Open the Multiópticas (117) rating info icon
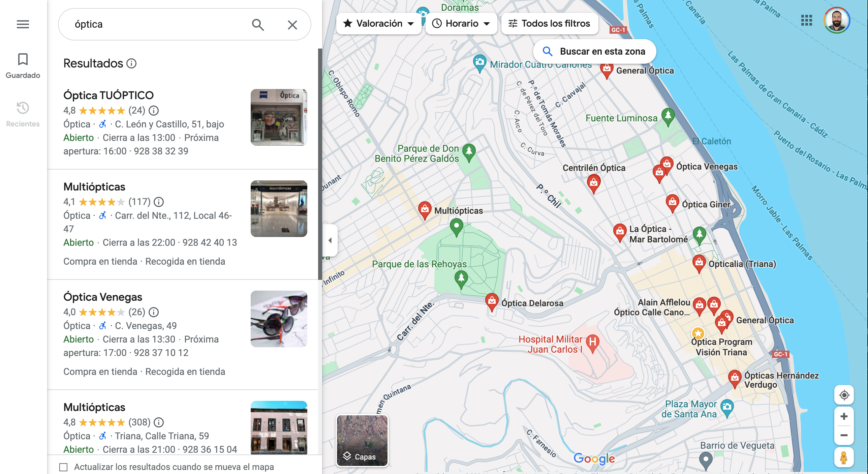Image resolution: width=868 pixels, height=474 pixels. coord(159,202)
